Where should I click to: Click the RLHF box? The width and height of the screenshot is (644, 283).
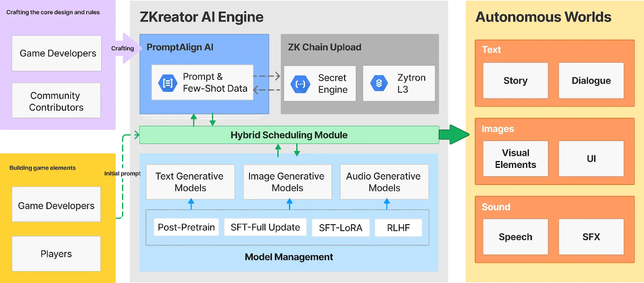click(398, 228)
